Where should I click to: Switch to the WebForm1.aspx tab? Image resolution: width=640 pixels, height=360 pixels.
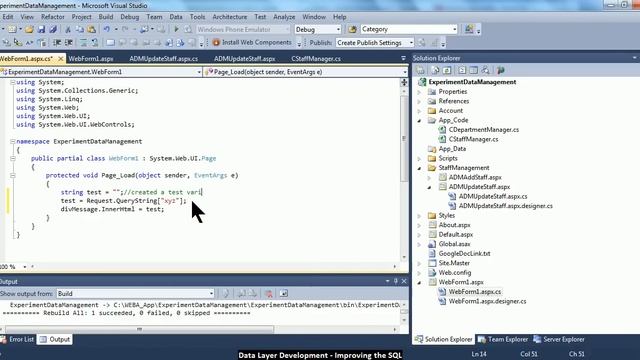91,59
